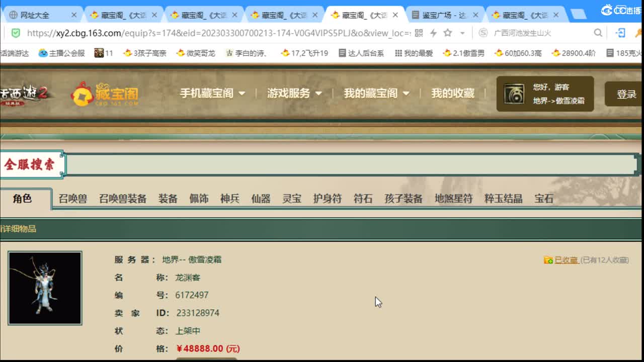Viewport: 644px width, 362px height.
Task: Click the guest avatar icon
Action: pos(514,94)
